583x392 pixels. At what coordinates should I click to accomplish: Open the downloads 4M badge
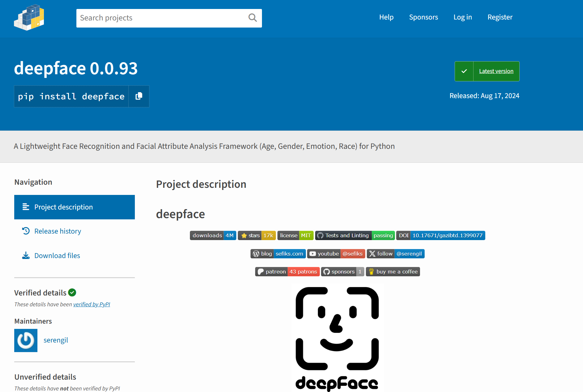213,235
